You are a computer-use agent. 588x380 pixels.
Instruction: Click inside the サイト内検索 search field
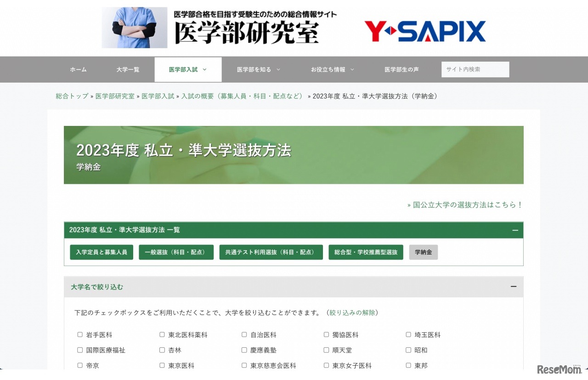475,69
